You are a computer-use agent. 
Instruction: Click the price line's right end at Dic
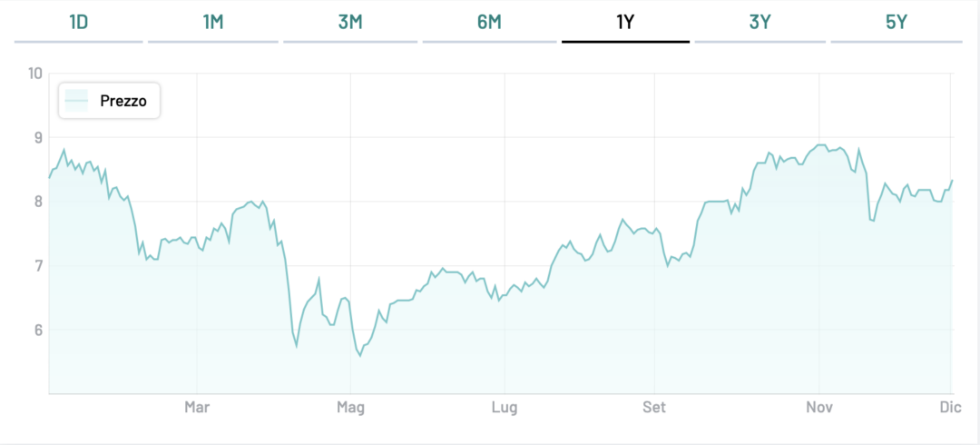click(952, 181)
